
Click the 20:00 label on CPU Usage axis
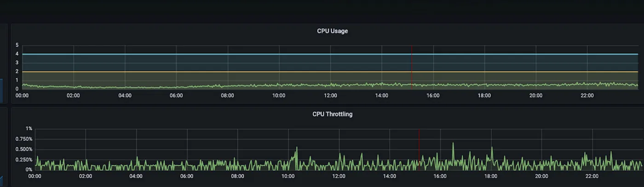pyautogui.click(x=536, y=96)
